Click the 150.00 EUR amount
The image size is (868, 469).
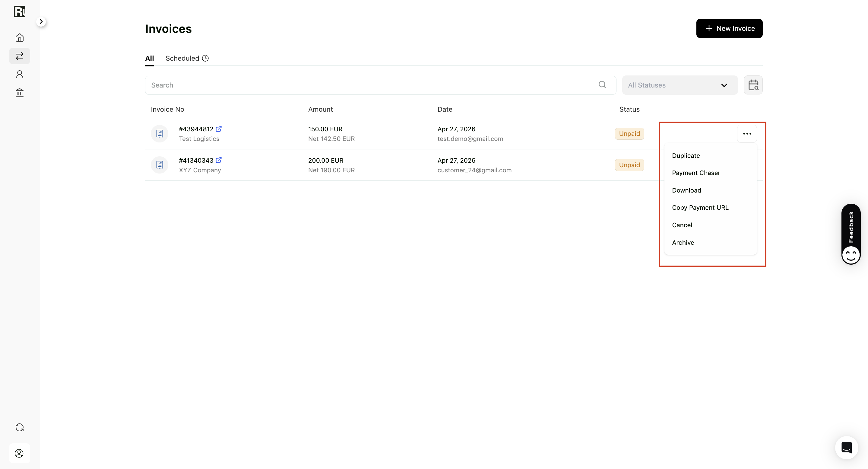point(325,129)
